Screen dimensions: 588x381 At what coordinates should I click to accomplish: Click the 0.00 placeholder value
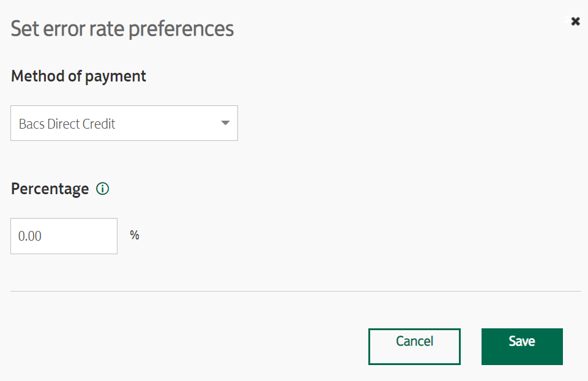coord(29,236)
